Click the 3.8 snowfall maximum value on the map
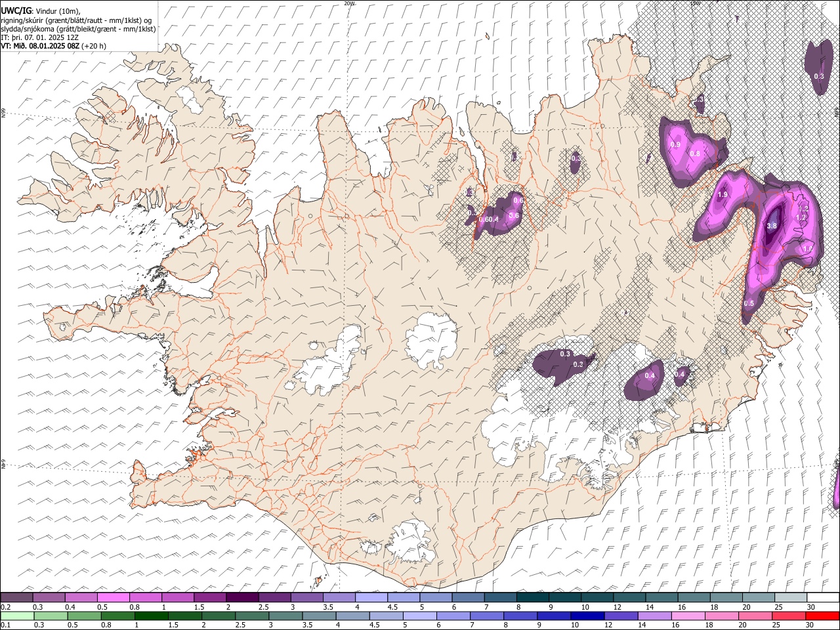The image size is (840, 630). 772,226
